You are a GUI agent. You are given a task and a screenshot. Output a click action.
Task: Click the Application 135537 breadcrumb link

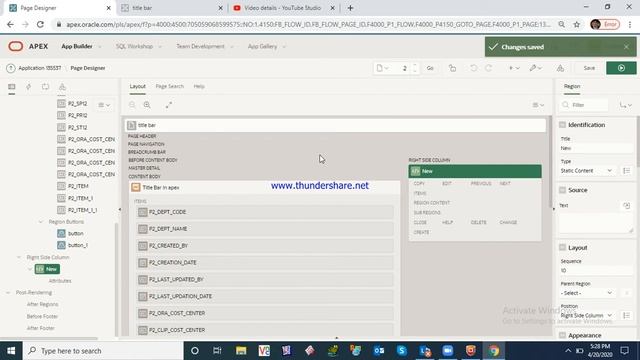[40, 68]
